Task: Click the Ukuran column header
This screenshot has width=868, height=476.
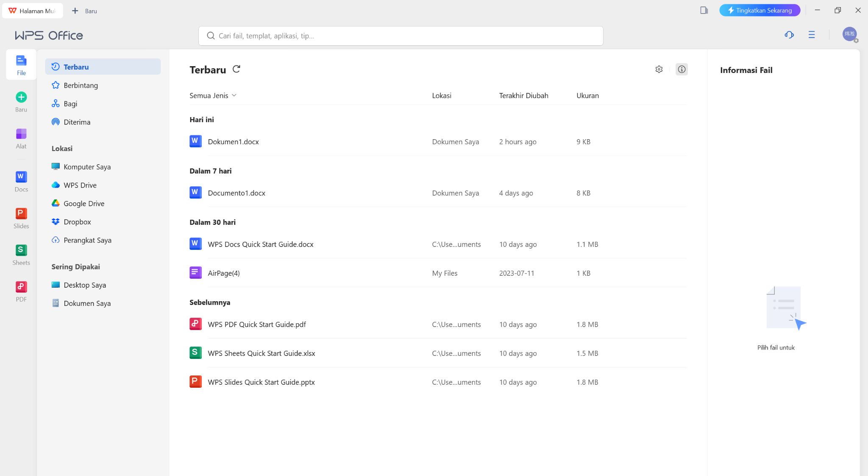Action: click(x=587, y=95)
